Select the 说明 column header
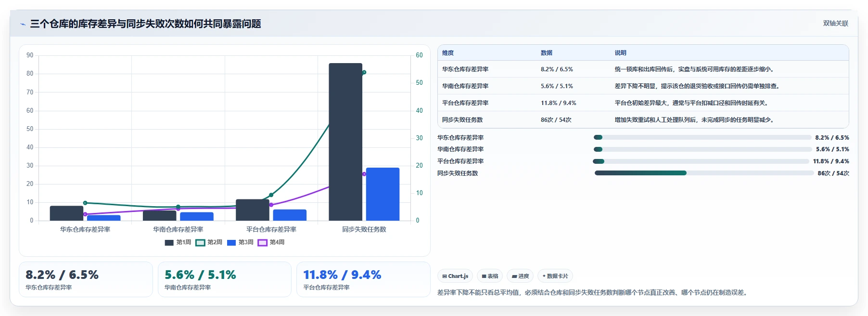 pos(620,53)
